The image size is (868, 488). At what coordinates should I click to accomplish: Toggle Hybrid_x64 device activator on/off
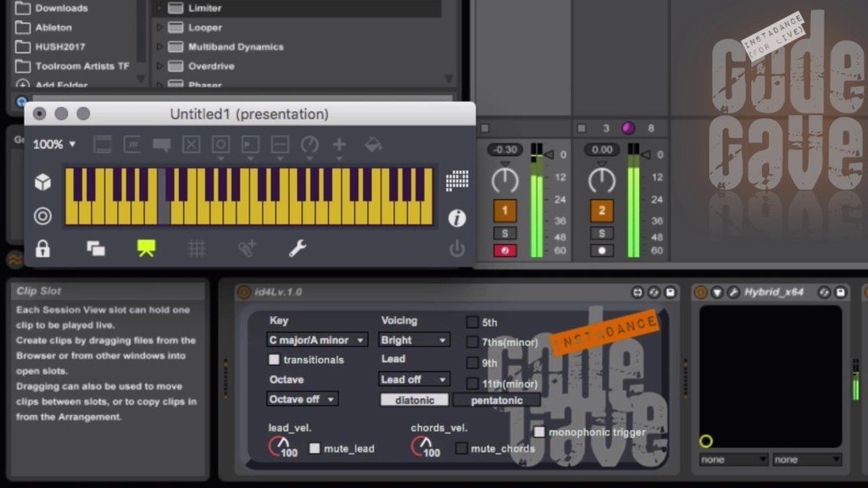click(x=701, y=292)
